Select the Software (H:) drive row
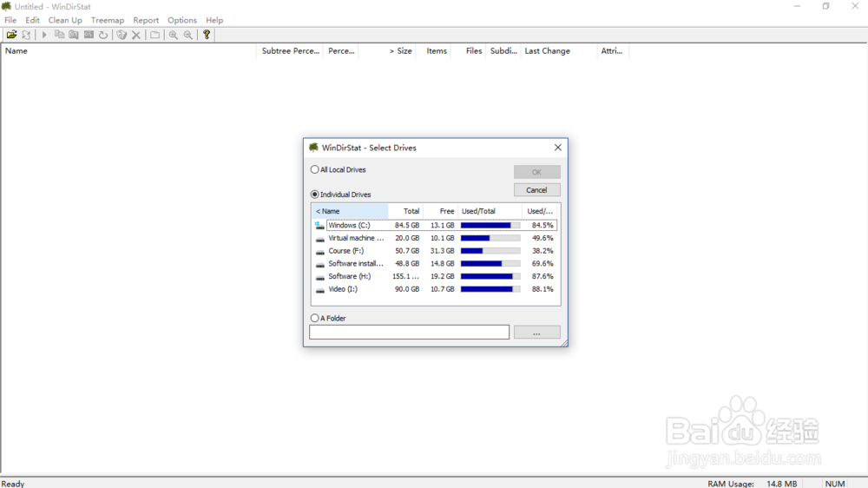 coord(435,276)
